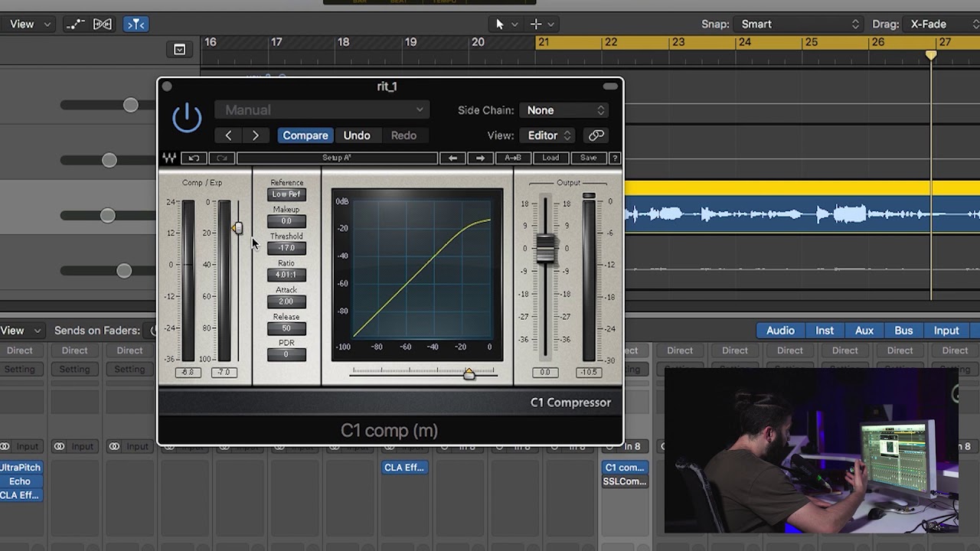Image resolution: width=980 pixels, height=551 pixels.
Task: Click the Waves next preset right arrow
Action: pos(480,158)
